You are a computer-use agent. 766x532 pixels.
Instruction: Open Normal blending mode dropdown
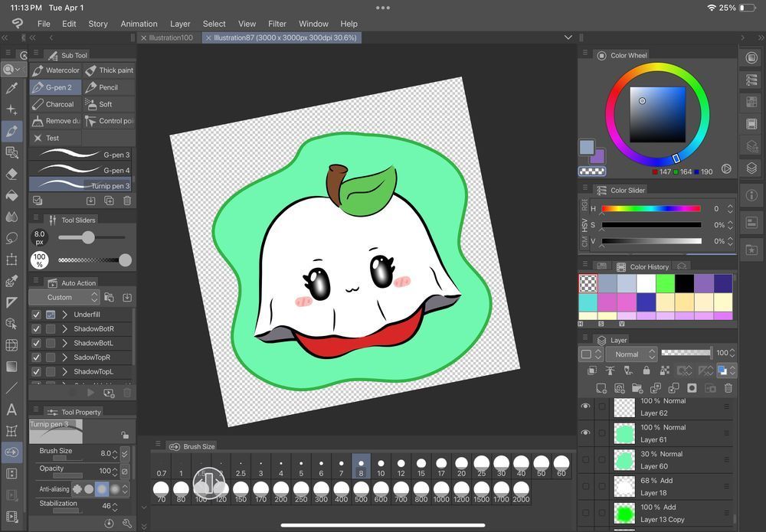(632, 354)
